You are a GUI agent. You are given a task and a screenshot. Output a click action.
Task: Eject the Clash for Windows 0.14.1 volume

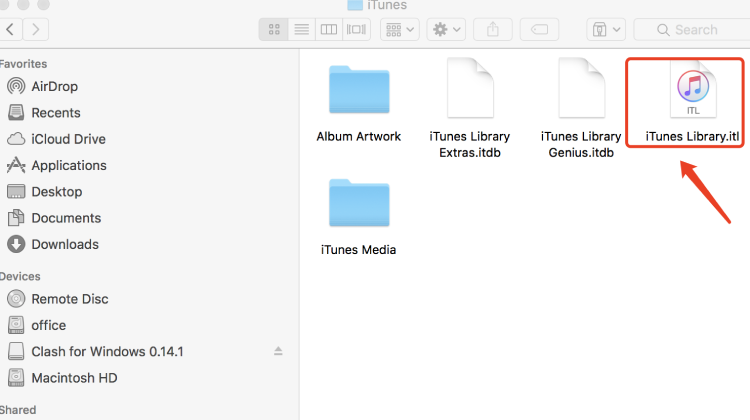(x=278, y=352)
